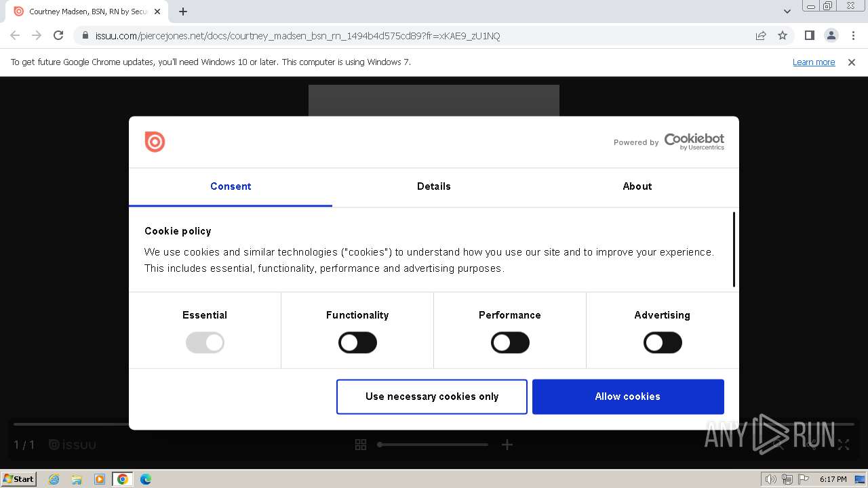Screen dimensions: 868x488
Task: Enable Functionality cookies switch
Action: tap(357, 343)
